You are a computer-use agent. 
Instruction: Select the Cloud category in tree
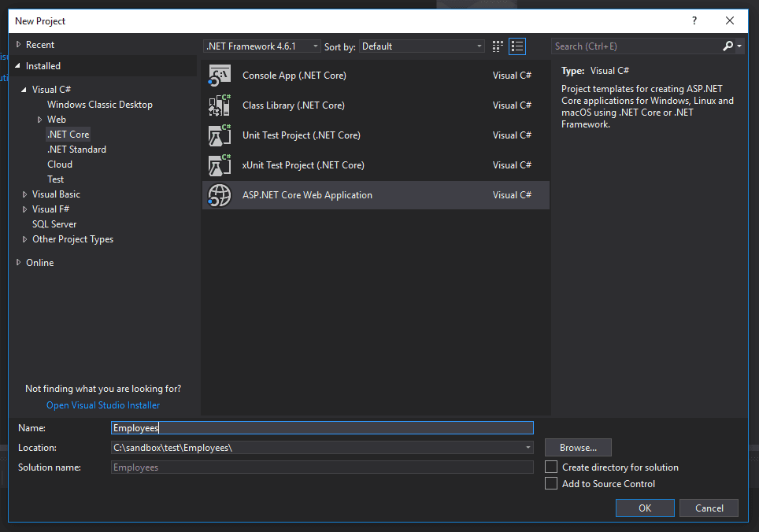pyautogui.click(x=60, y=164)
